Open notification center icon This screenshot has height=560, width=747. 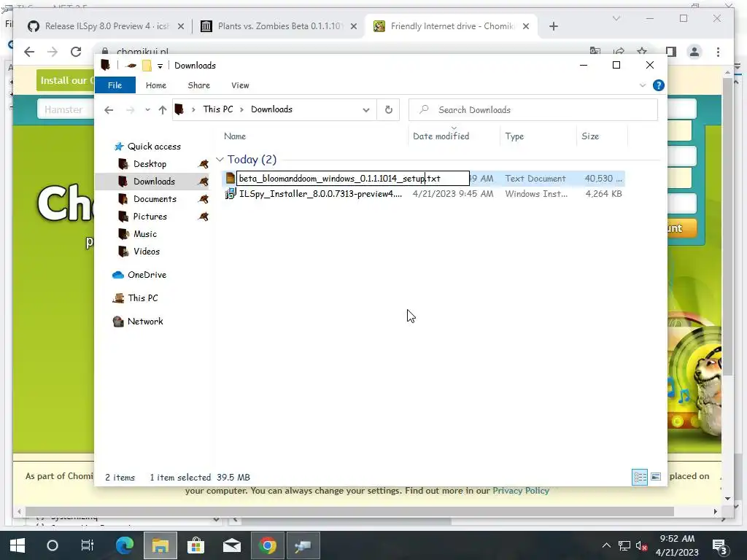(x=720, y=546)
